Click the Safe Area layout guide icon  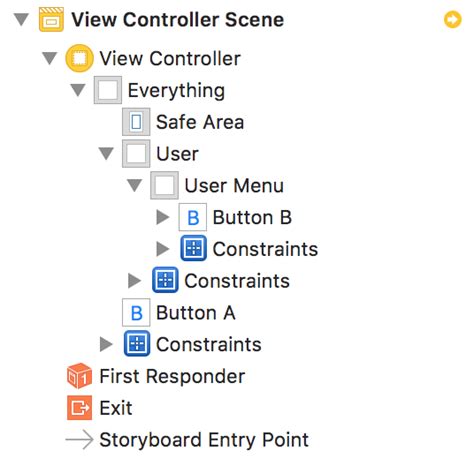(136, 122)
